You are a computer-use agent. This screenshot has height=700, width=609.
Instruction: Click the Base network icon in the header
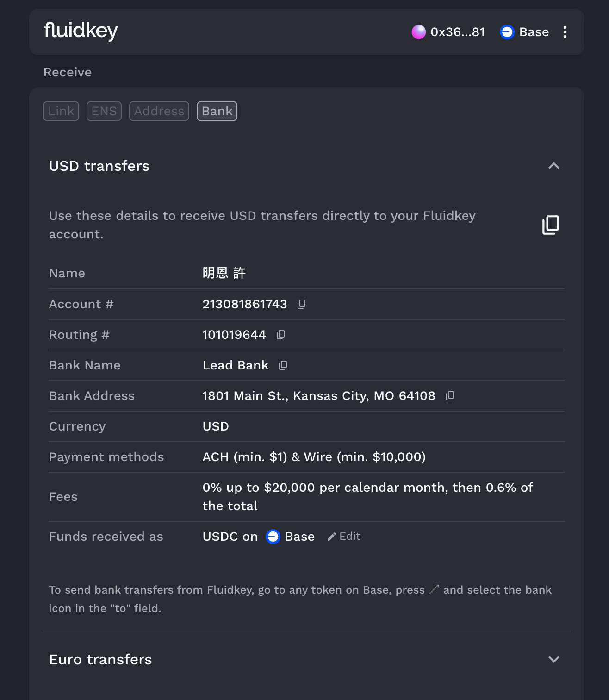(x=507, y=32)
